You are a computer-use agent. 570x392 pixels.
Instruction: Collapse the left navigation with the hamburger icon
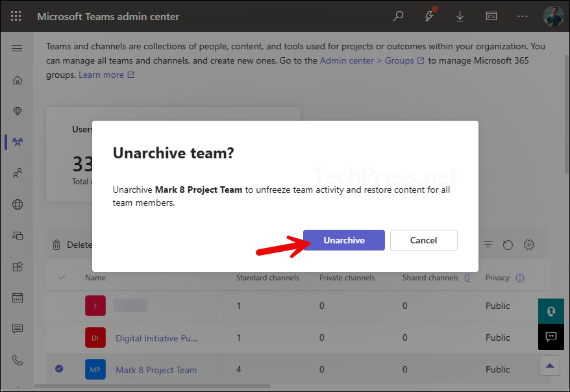(17, 48)
